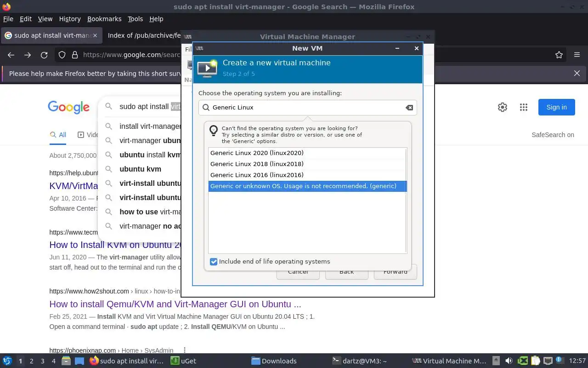Select Generic Linux 2020 (linux2020)
This screenshot has width=588, height=368.
(307, 153)
